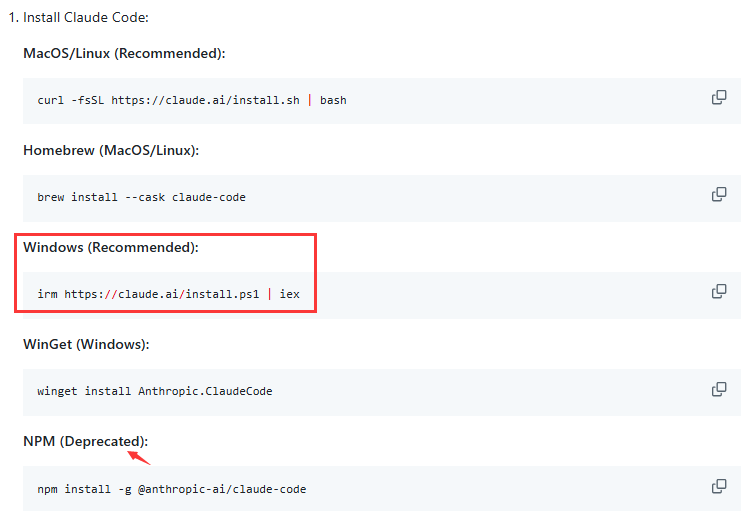This screenshot has width=751, height=511.
Task: Copy the winget install Anthropic.ClaudeCode command
Action: coord(719,389)
